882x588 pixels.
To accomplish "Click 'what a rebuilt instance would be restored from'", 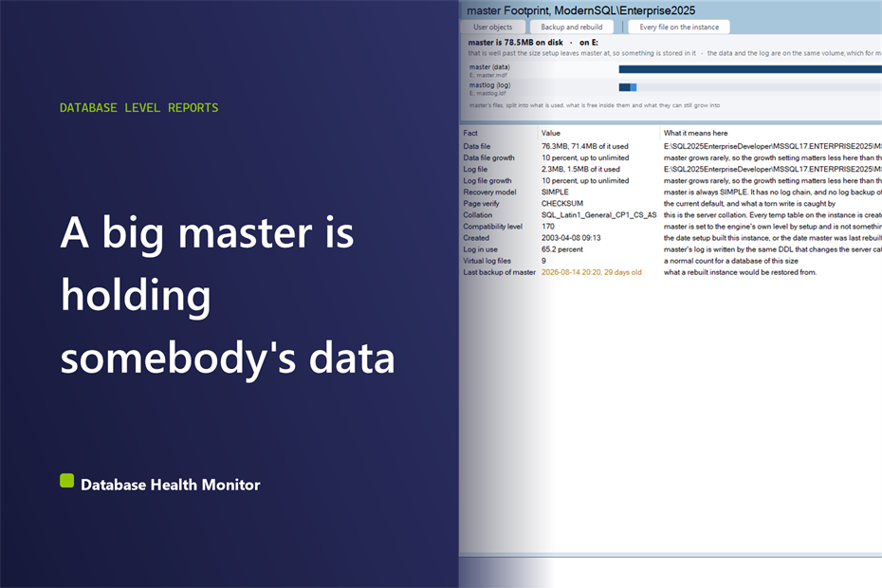I will point(741,272).
